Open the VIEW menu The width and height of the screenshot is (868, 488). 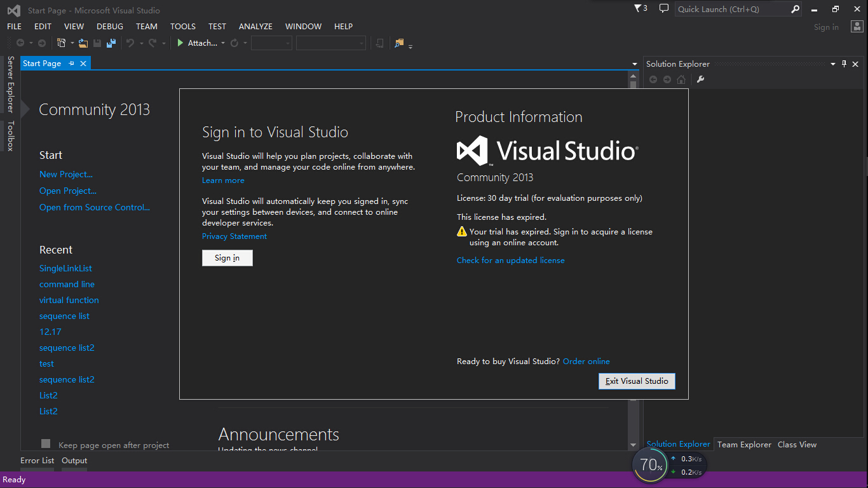tap(74, 27)
